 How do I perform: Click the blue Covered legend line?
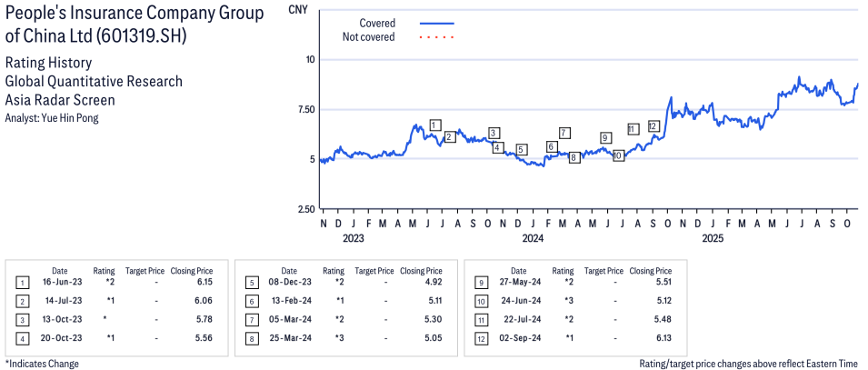click(437, 23)
